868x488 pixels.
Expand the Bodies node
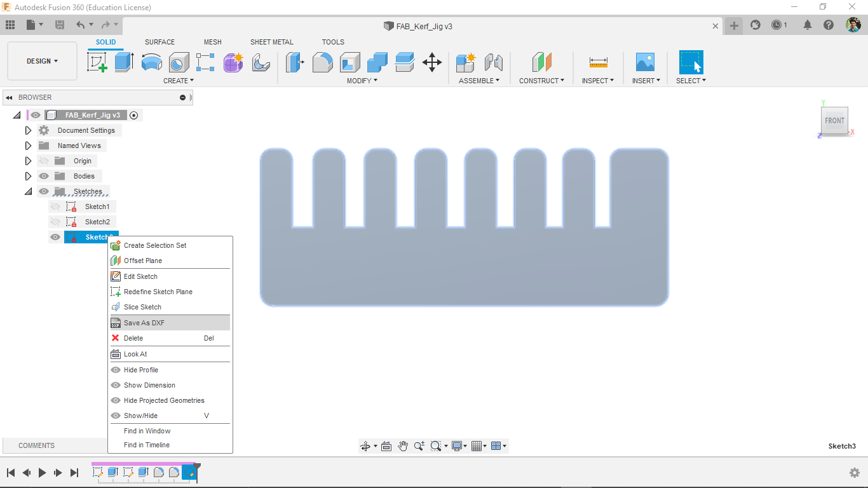(x=28, y=176)
